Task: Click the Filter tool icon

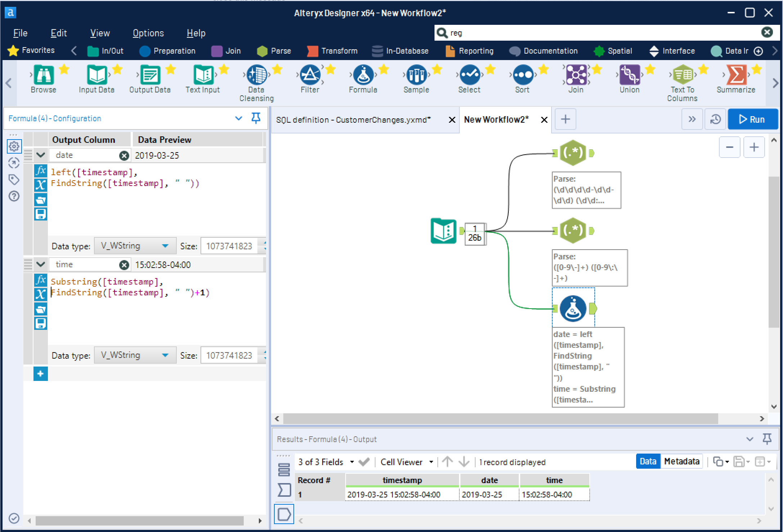Action: [x=310, y=76]
